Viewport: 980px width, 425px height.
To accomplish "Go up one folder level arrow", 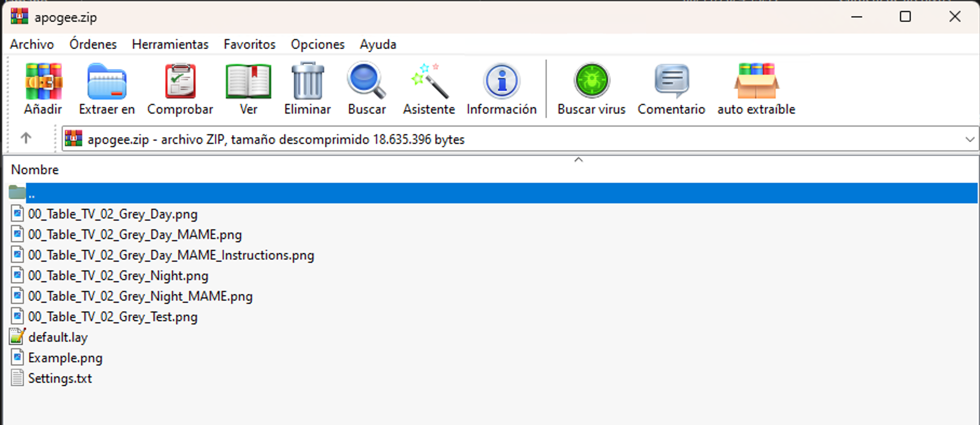I will point(26,139).
